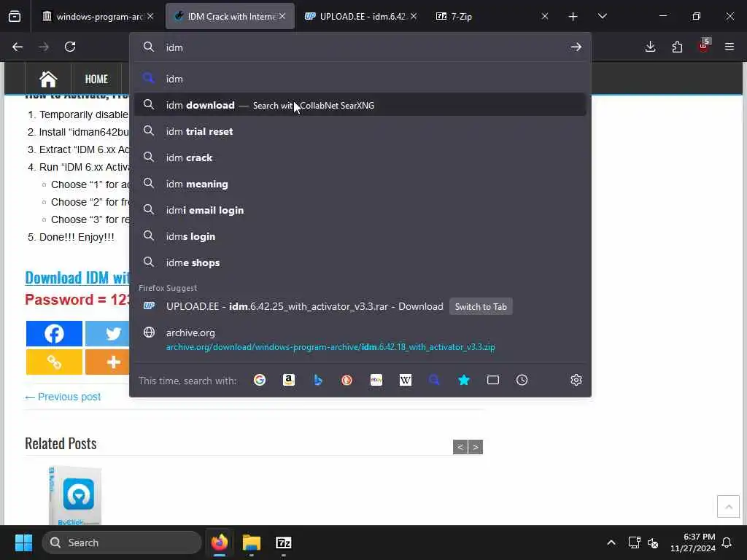Go back to previous page
This screenshot has width=747, height=560.
[18, 47]
